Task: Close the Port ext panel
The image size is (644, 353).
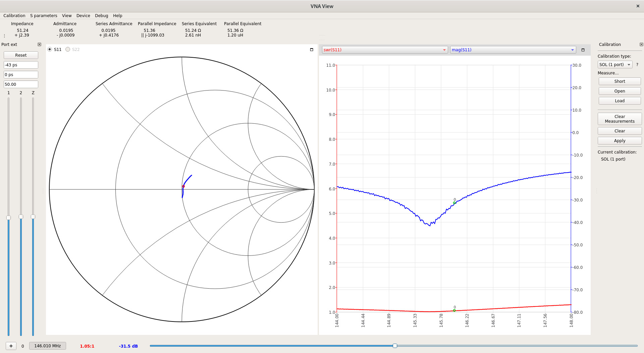Action: [39, 44]
